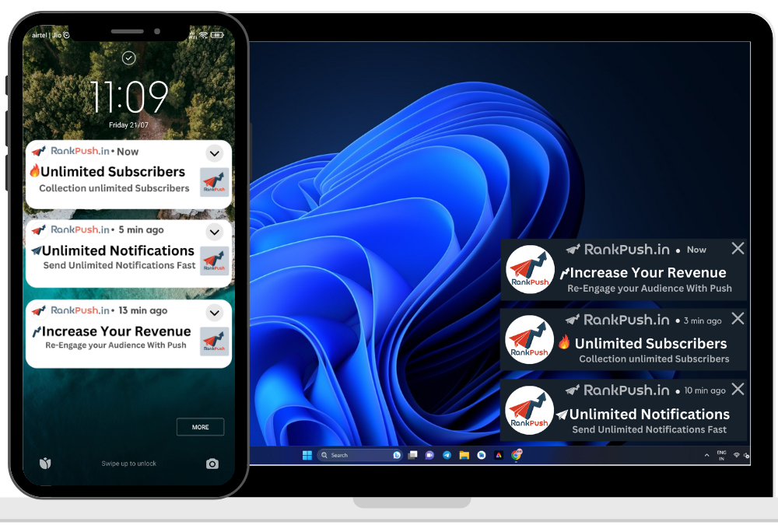Expand the Unlimited Notifications phone notification

click(x=214, y=232)
